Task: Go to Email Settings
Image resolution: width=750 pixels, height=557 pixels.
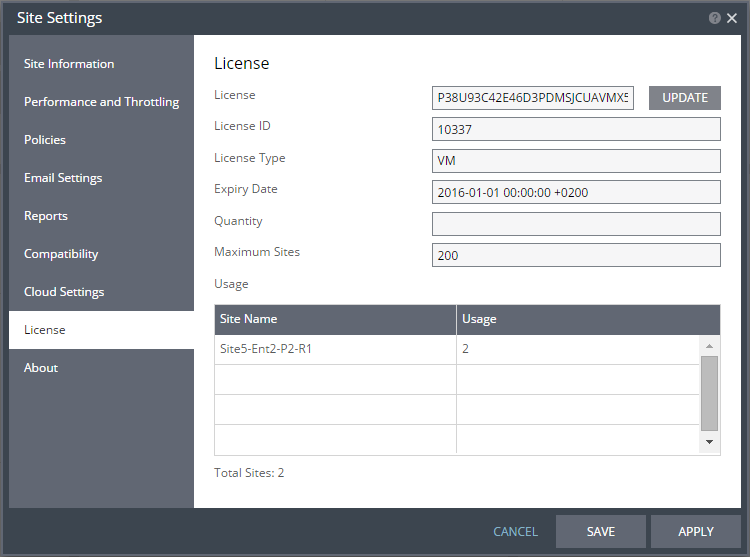Action: 101,178
